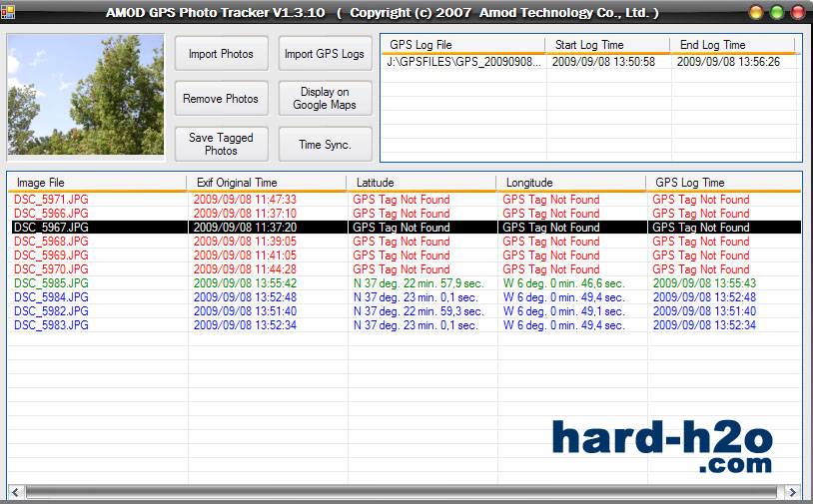Screen dimensions: 813x504
Task: Sort by GPS Log File column header
Action: (x=463, y=45)
